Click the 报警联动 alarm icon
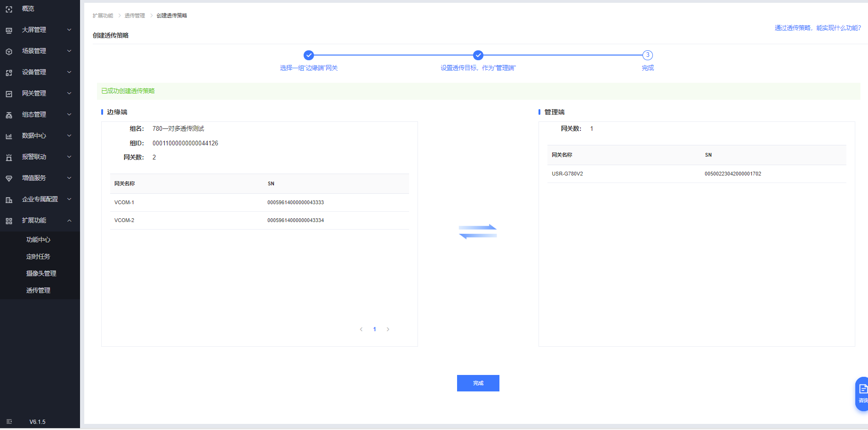868x430 pixels. (x=9, y=157)
